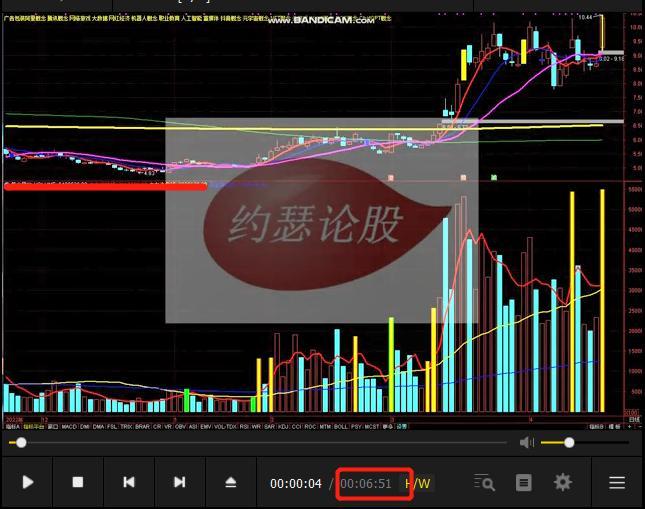Switch to the BOLL indicator tab
Viewport: 645px width, 509px height.
342,426
